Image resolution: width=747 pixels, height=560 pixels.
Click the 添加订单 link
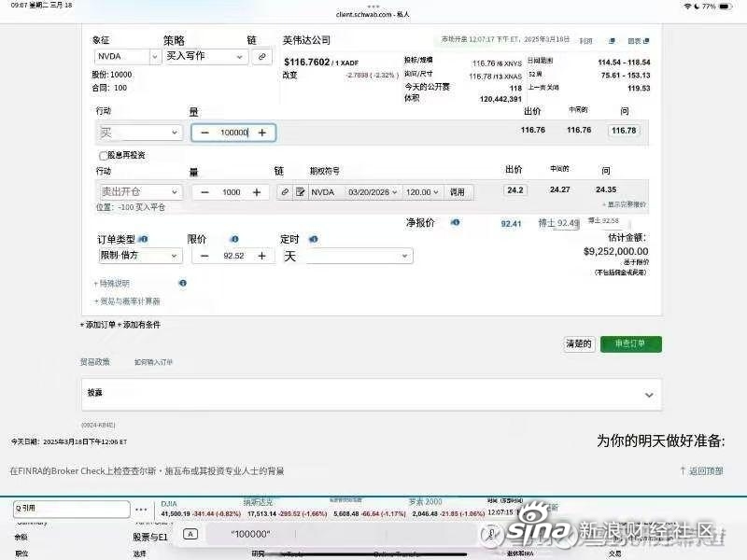(x=98, y=325)
